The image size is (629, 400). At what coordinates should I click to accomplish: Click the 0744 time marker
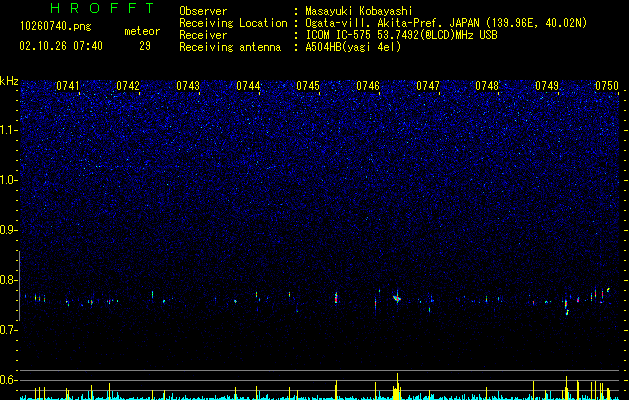point(248,86)
